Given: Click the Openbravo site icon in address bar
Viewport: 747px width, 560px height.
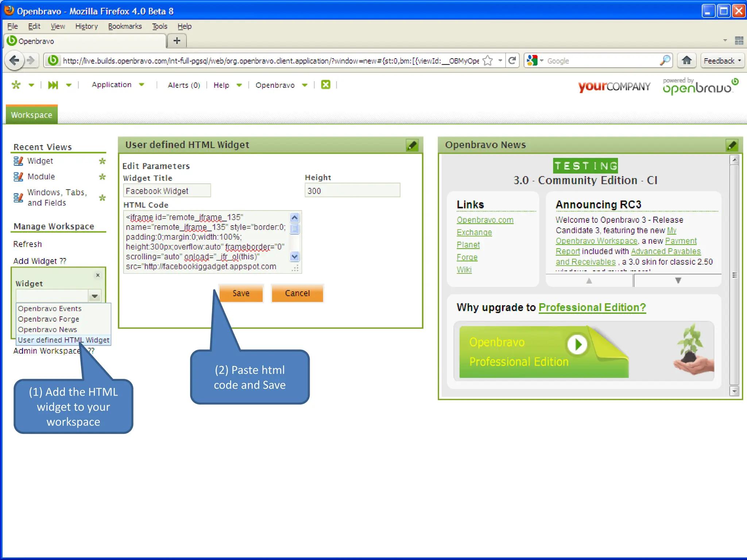Looking at the screenshot, I should (53, 60).
